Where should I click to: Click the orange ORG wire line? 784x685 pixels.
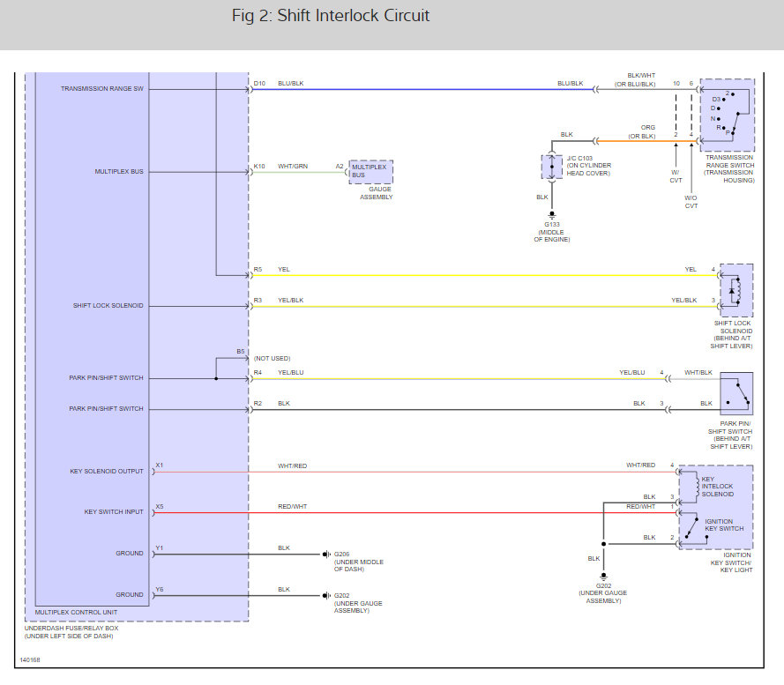tap(648, 142)
